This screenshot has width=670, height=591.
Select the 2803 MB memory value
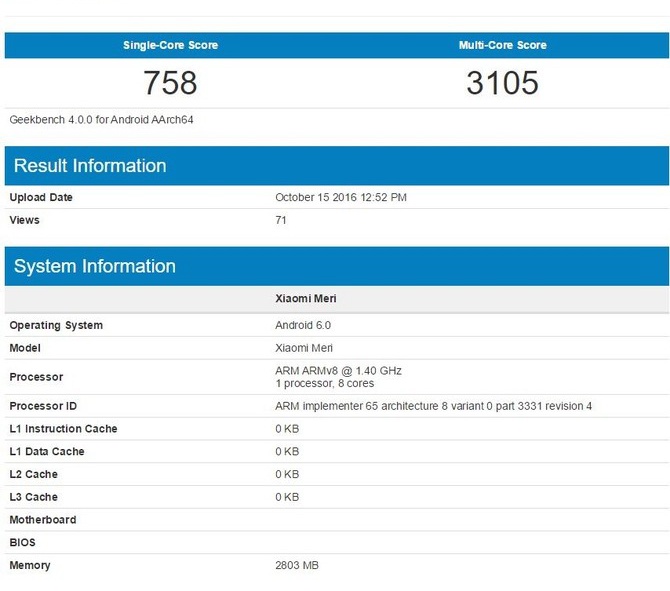pyautogui.click(x=297, y=565)
